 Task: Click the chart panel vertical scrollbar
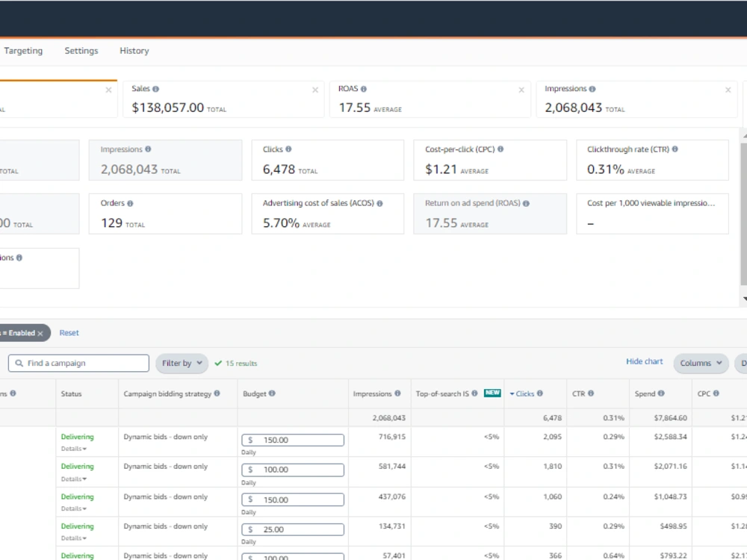(x=744, y=214)
